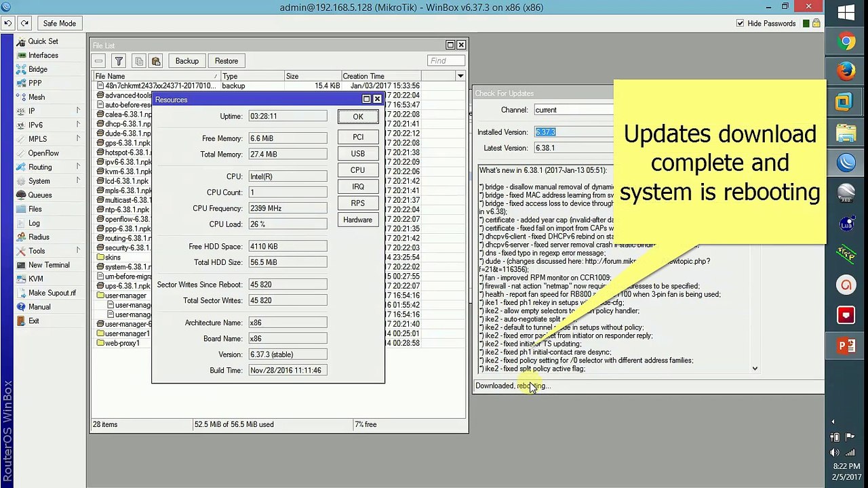Screen dimensions: 868x488
Task: Undo the last WinBox action
Action: (x=7, y=23)
